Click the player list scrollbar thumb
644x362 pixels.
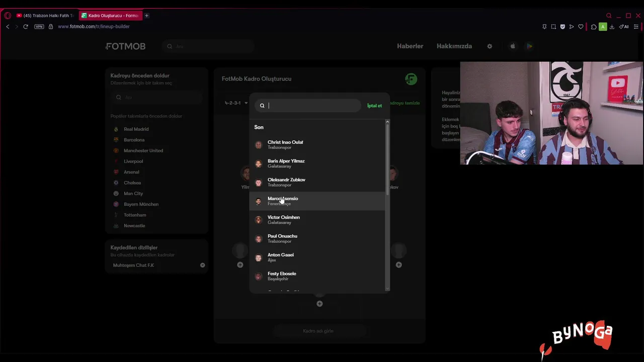click(x=387, y=160)
